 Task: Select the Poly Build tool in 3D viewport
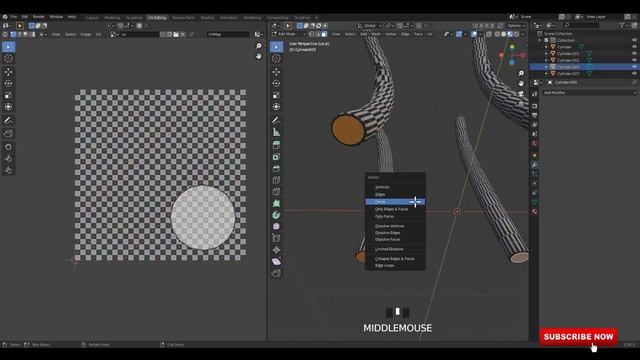tap(276, 203)
